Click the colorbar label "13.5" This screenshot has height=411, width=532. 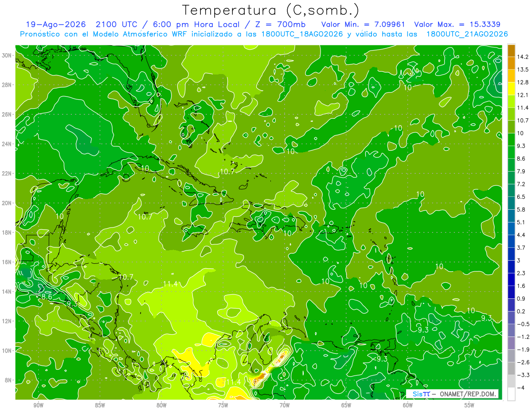(x=522, y=70)
